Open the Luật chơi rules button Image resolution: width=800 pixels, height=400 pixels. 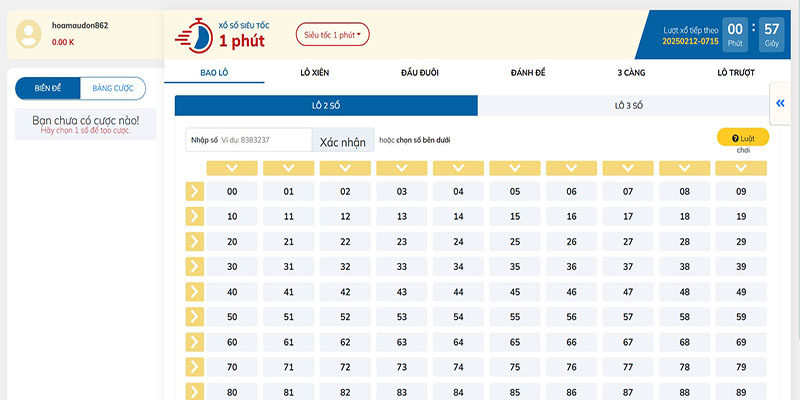(x=743, y=138)
